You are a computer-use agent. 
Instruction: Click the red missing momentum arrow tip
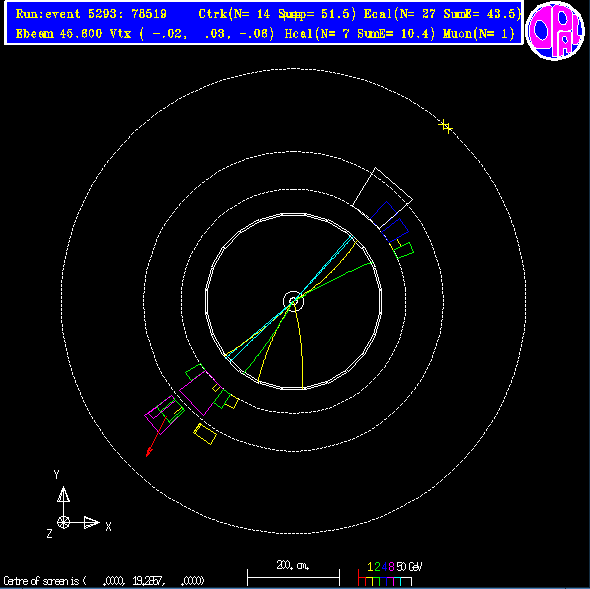[149, 452]
